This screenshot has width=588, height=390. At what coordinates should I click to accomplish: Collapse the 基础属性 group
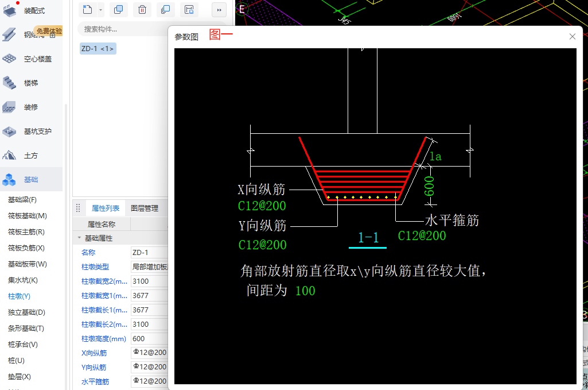pos(79,238)
